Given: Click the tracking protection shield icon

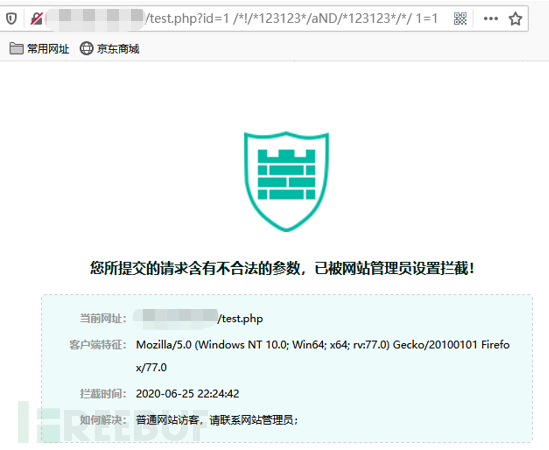Looking at the screenshot, I should (12, 18).
